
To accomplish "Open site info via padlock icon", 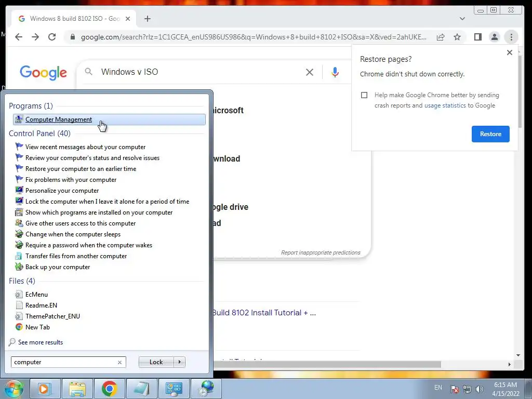I will coord(72,37).
